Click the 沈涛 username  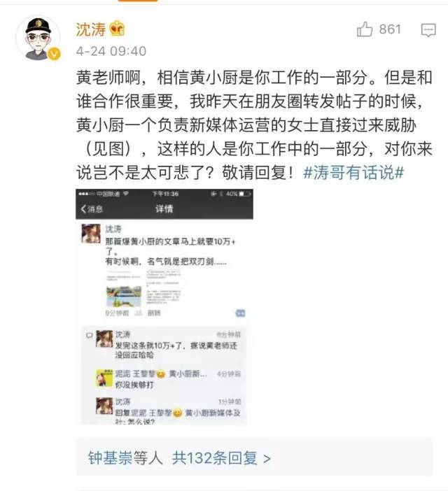pos(91,29)
